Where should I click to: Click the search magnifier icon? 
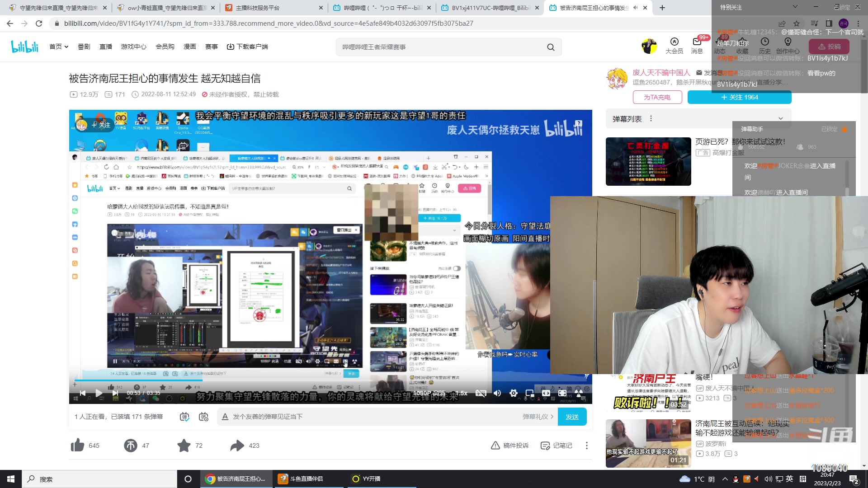[551, 47]
